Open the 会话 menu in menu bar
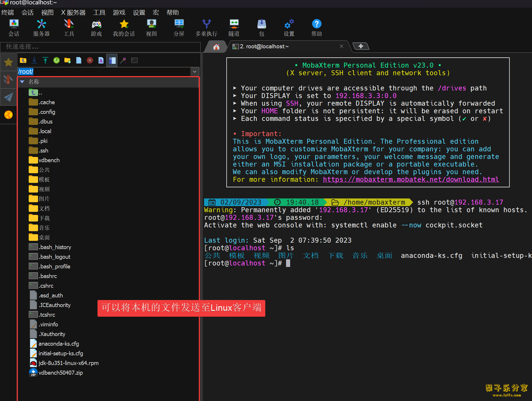 point(28,13)
